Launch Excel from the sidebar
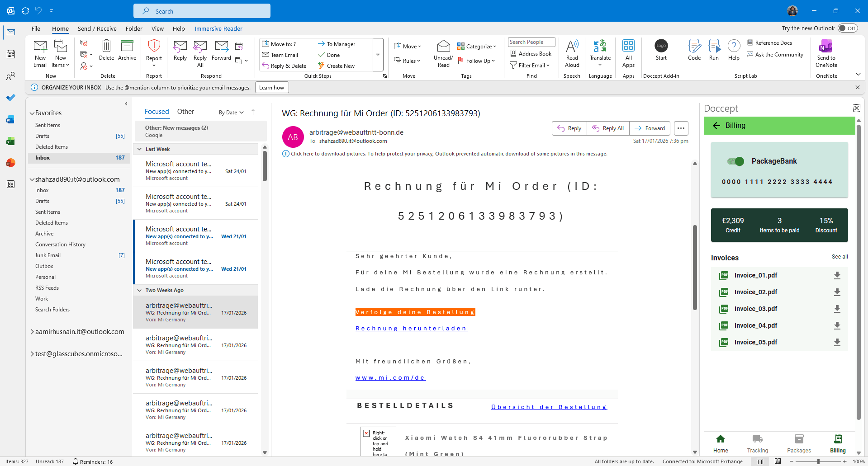Image resolution: width=868 pixels, height=466 pixels. pos(11,141)
